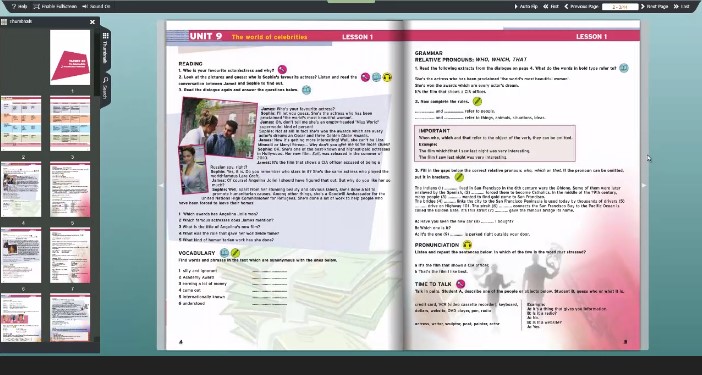This screenshot has width=702, height=375.
Task: Click the pink speaking icon beside Time to Talk
Action: click(x=460, y=284)
